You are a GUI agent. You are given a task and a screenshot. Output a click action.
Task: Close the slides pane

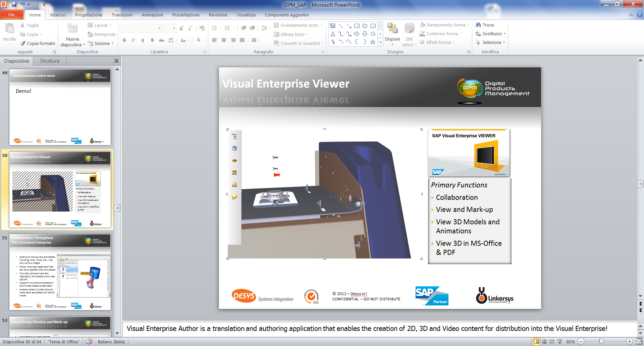[x=116, y=61]
